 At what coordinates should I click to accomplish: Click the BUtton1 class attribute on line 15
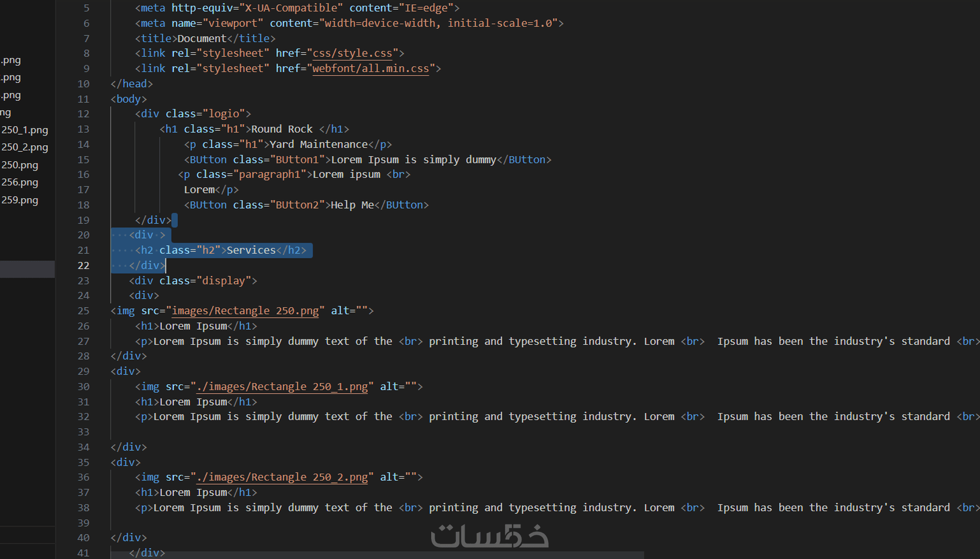(x=299, y=160)
